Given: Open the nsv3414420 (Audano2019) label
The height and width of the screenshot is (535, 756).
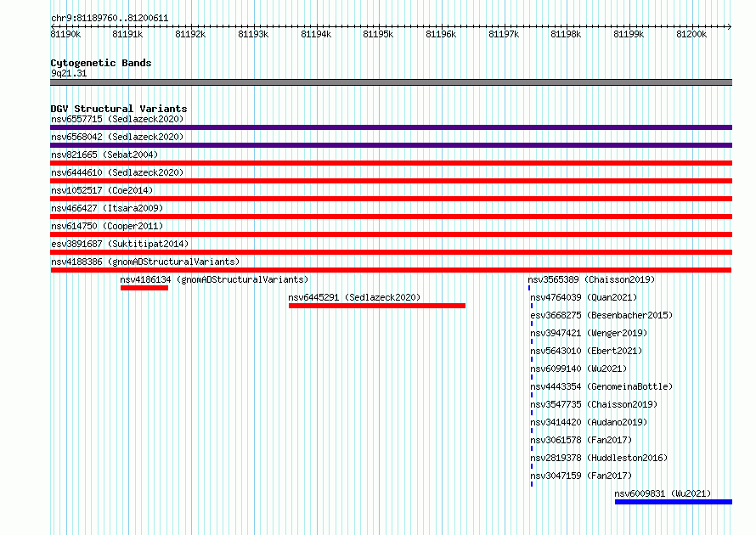Looking at the screenshot, I should point(589,422).
